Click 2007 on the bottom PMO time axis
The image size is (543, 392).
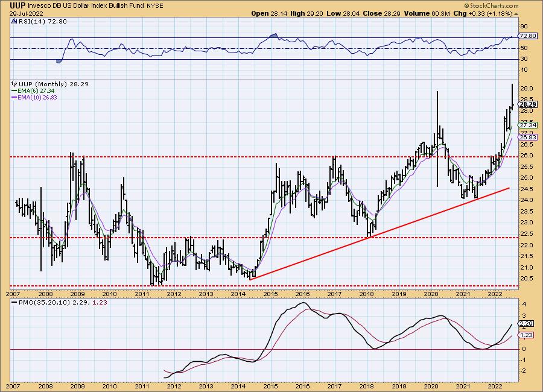tap(13, 386)
